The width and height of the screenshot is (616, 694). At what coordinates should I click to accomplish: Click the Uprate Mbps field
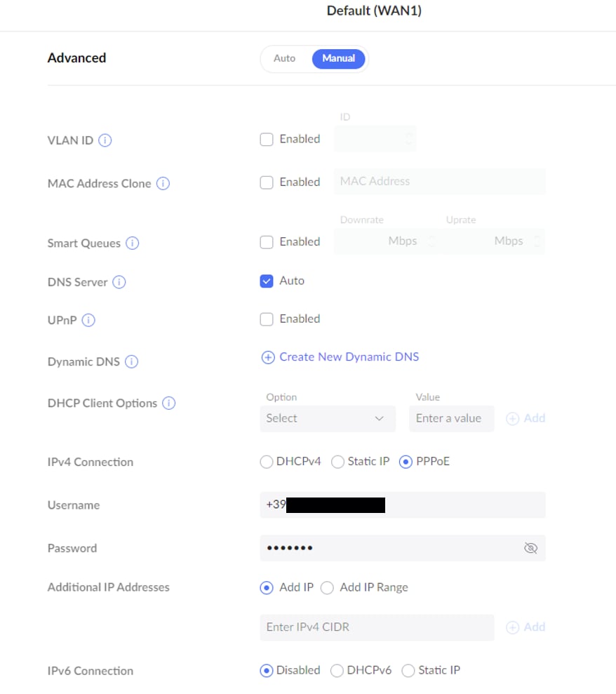[493, 241]
